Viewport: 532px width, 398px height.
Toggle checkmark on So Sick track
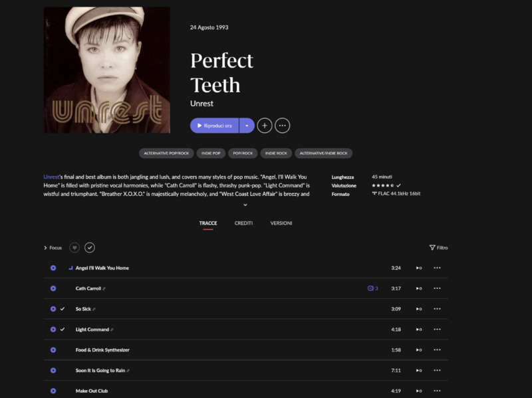tap(63, 309)
